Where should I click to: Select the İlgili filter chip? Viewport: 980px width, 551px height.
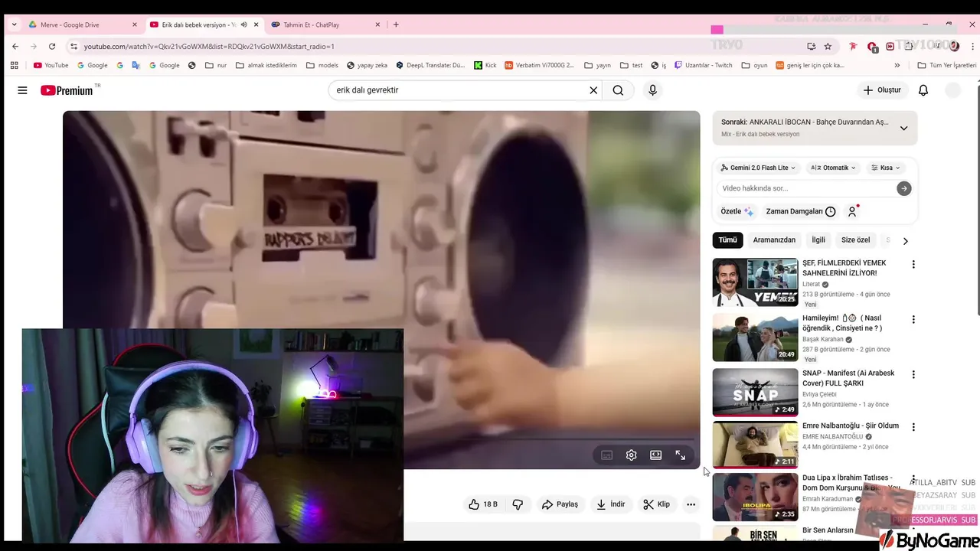coord(818,240)
